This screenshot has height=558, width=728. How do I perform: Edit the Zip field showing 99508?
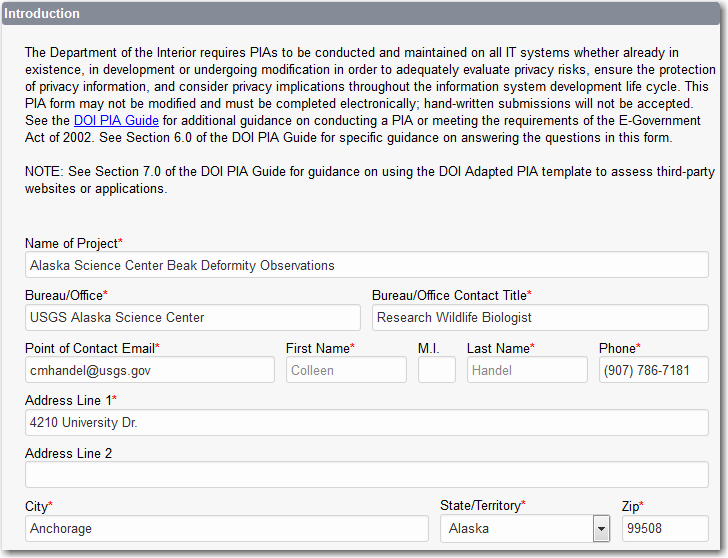(665, 528)
